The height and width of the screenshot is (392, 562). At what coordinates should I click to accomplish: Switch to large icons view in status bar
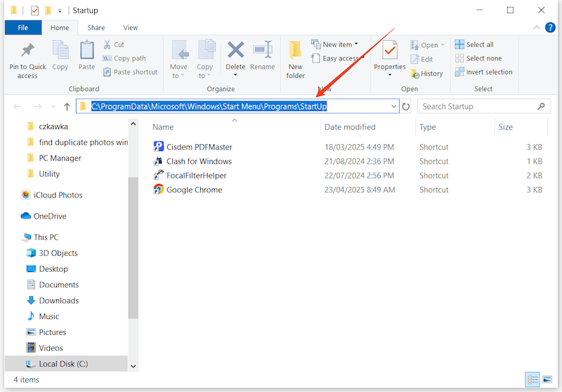[x=547, y=379]
